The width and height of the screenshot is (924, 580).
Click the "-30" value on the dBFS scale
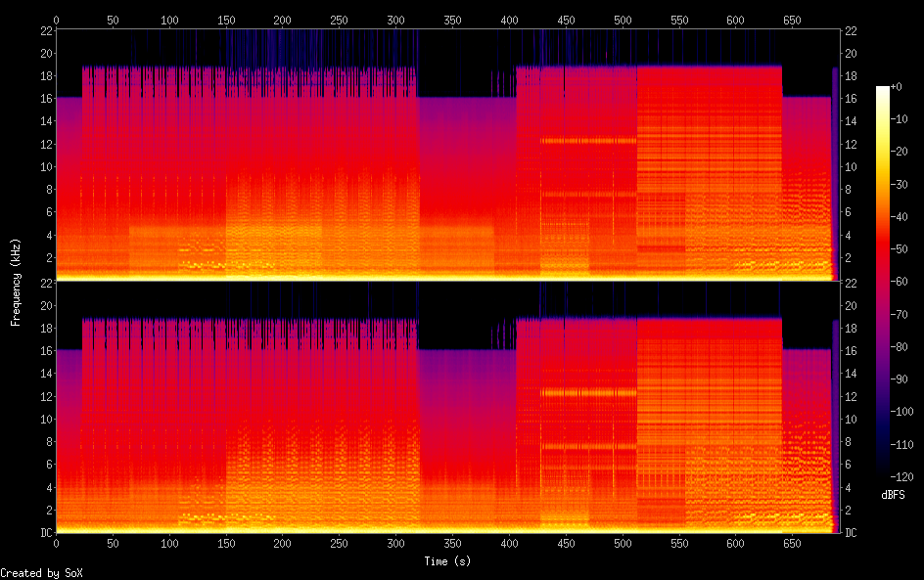[899, 184]
